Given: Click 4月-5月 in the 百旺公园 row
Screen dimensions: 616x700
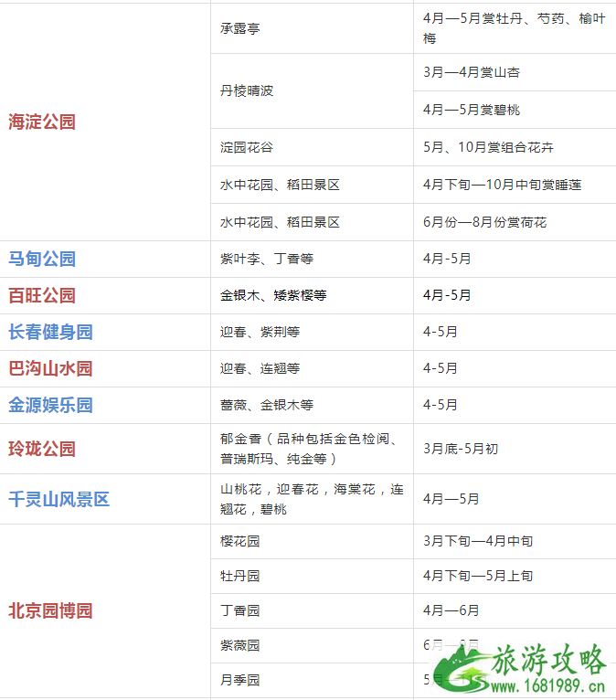Looking at the screenshot, I should point(447,295).
